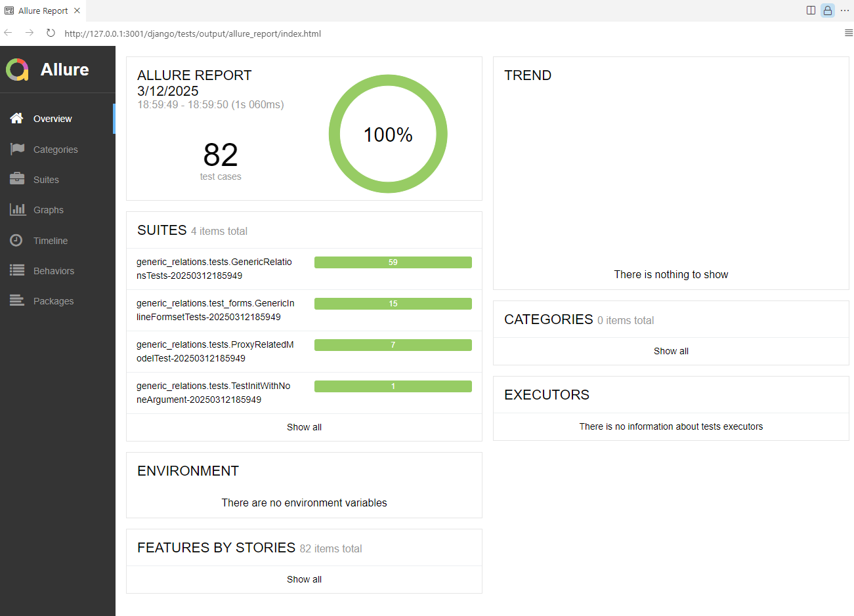Open the Graphs sidebar item

58,209
